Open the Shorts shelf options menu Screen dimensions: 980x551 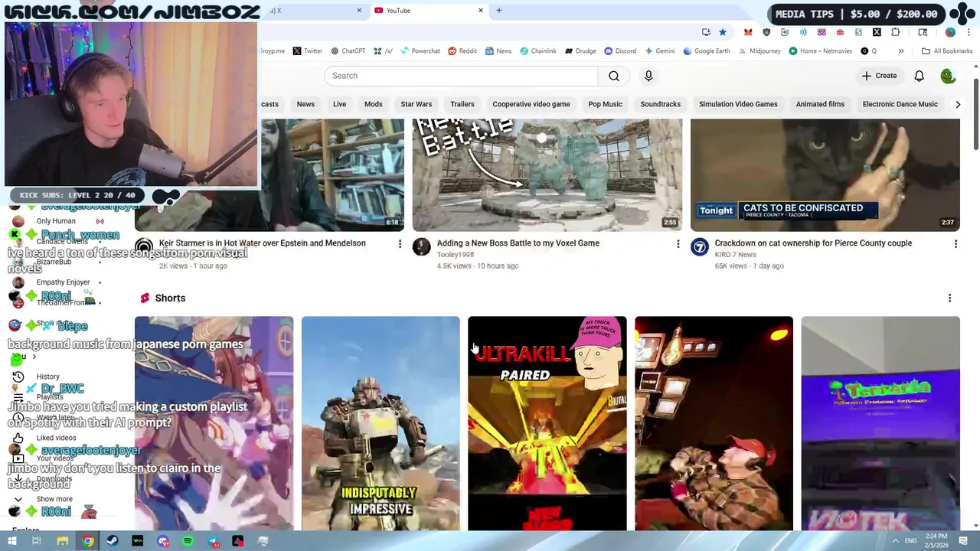(x=949, y=298)
